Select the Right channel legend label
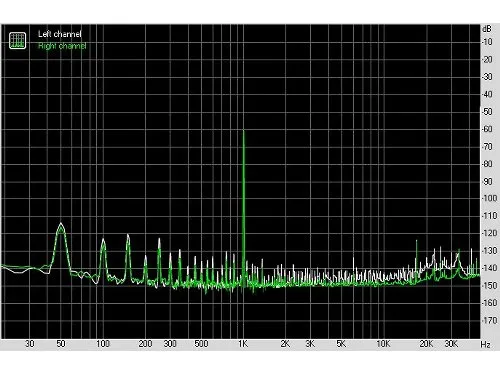 pyautogui.click(x=62, y=46)
